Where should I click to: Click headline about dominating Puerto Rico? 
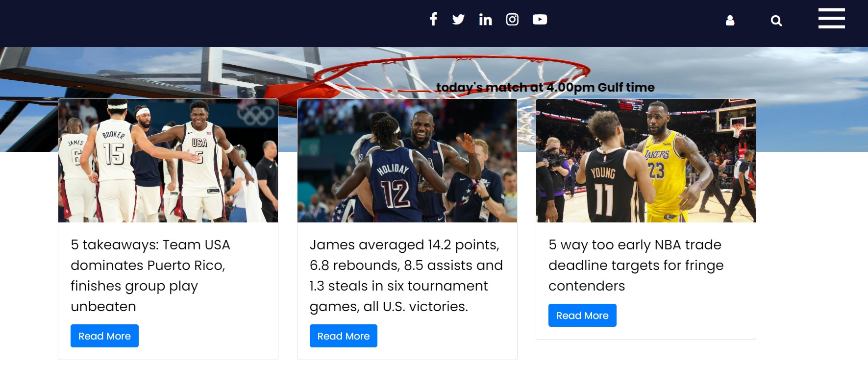150,275
